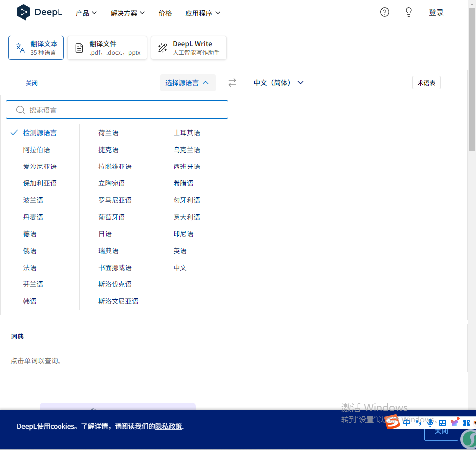Expand the 应用程序 menu

[x=203, y=13]
